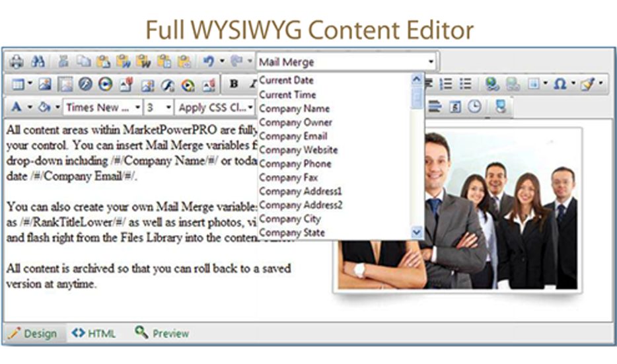Click the dropdown list scroll down arrow
Screen dimensions: 617x364
416,233
